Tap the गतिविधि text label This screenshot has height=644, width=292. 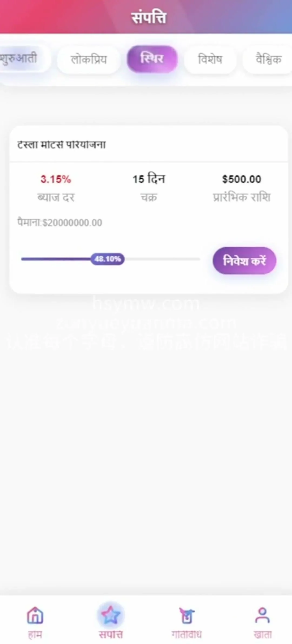(x=187, y=635)
